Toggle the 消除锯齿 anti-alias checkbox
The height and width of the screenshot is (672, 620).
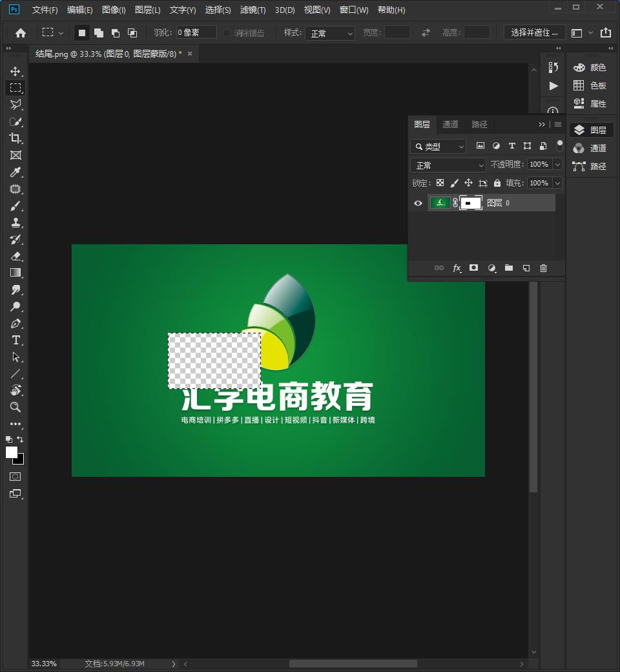coord(226,33)
